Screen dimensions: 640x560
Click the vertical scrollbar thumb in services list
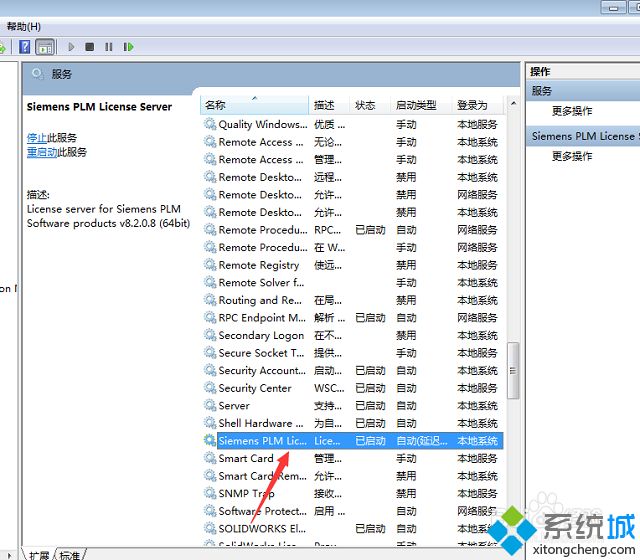pos(513,371)
